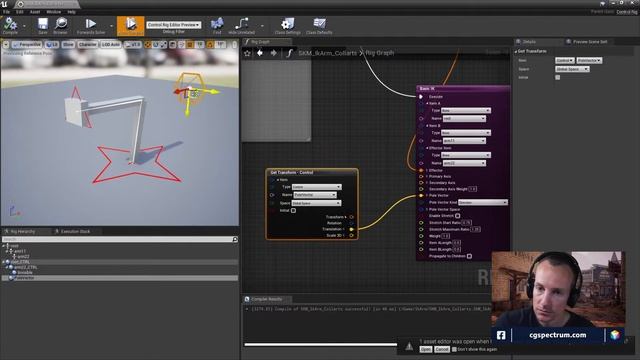Collapse the root bone in Rig Hierarchy
640x360 pixels.
tap(4, 246)
